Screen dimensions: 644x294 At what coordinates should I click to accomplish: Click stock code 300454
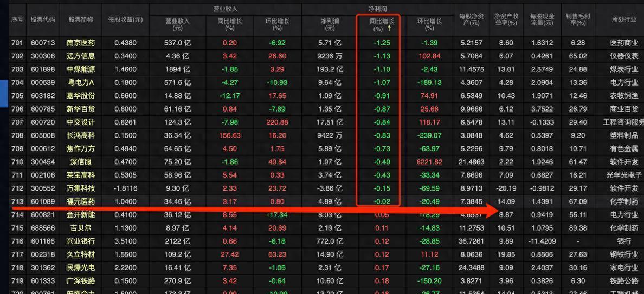[43, 162]
